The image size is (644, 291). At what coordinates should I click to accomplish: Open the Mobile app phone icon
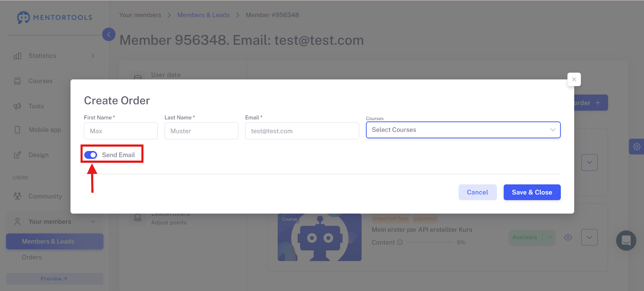(x=17, y=130)
